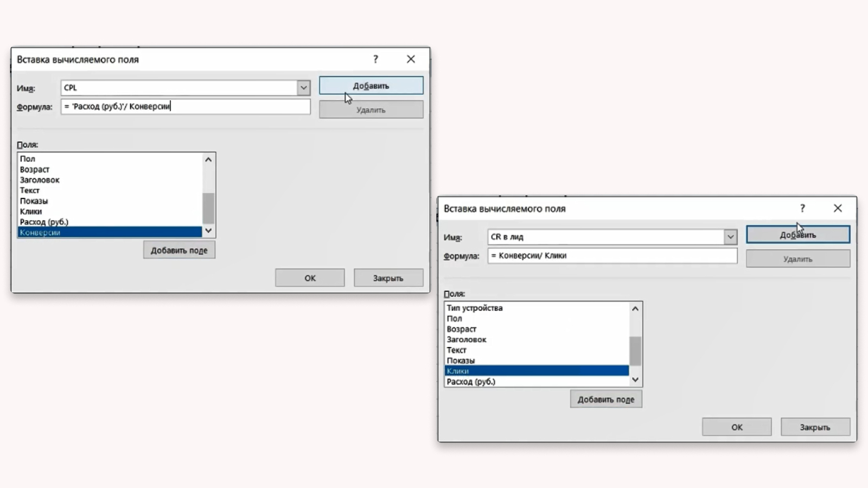Click scroll down arrow in CPL fields list

tap(208, 231)
